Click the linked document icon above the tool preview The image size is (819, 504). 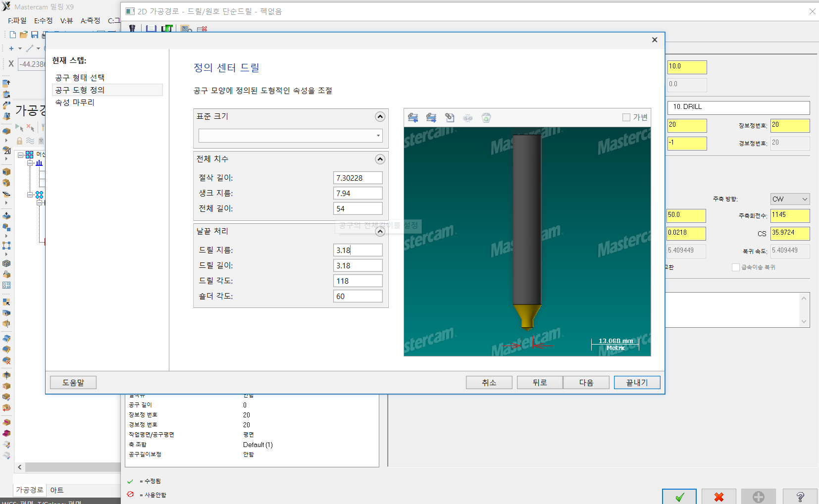tap(450, 118)
